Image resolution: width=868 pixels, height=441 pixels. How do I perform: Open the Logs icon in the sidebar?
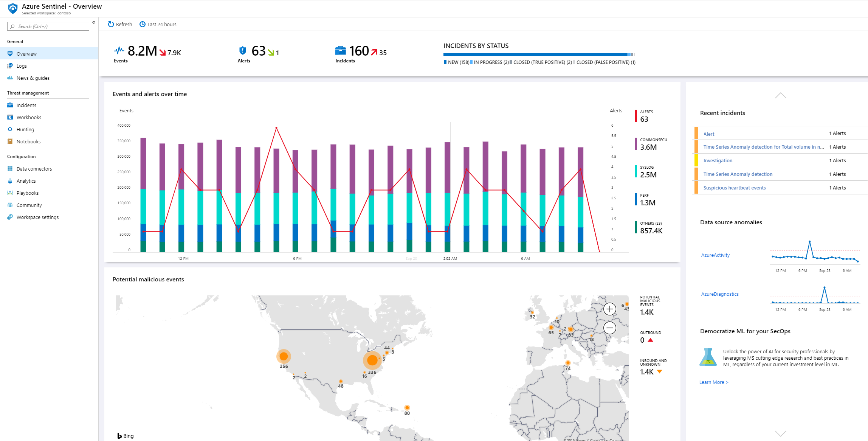tap(10, 66)
